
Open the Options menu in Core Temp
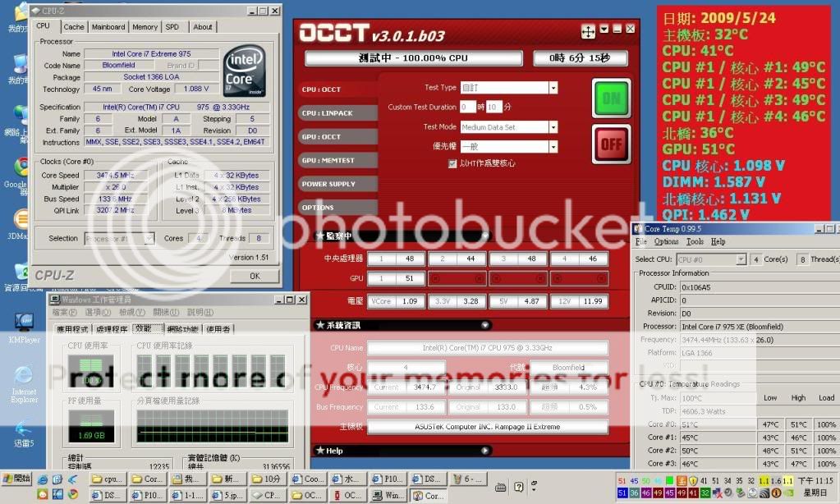pos(667,242)
